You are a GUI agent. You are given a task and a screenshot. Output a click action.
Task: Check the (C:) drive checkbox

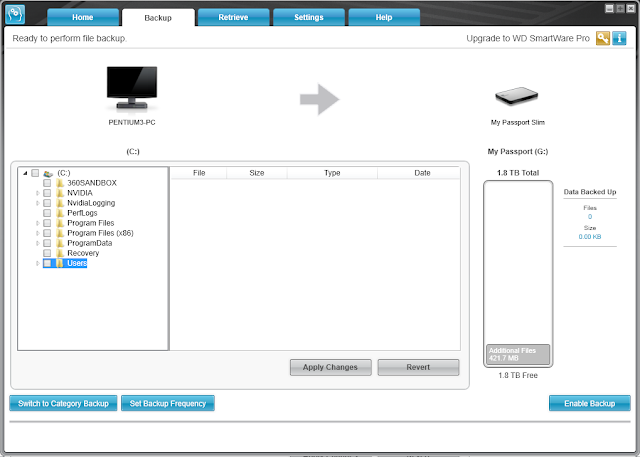tap(35, 173)
